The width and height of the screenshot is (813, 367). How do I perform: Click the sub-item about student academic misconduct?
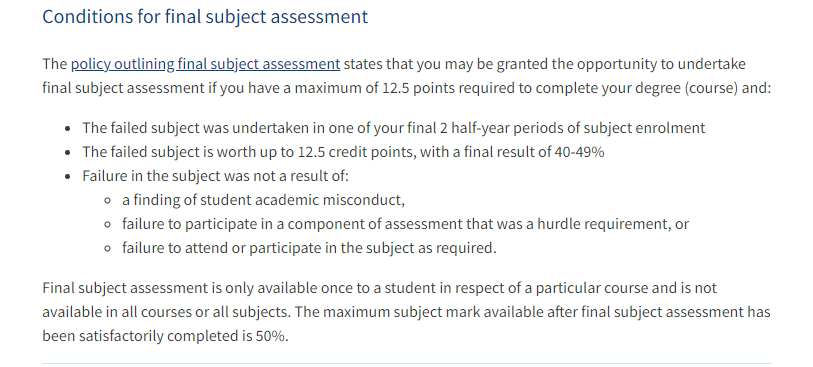263,200
